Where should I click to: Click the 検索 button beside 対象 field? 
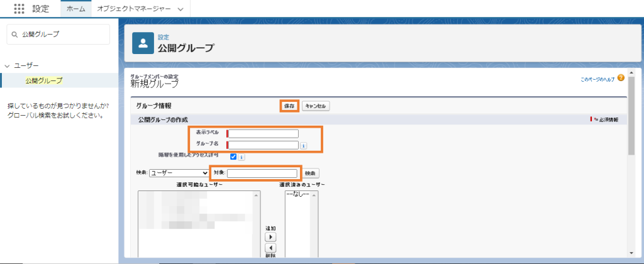[x=312, y=173]
